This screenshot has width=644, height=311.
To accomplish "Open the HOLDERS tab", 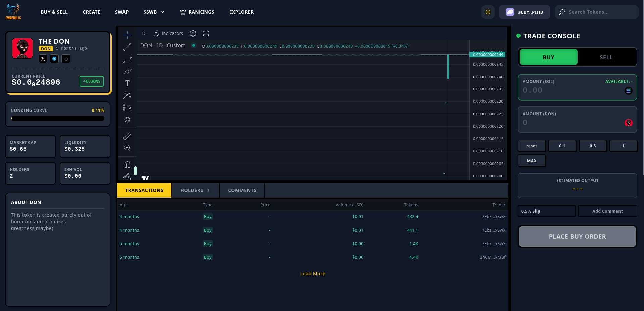I will [x=195, y=190].
